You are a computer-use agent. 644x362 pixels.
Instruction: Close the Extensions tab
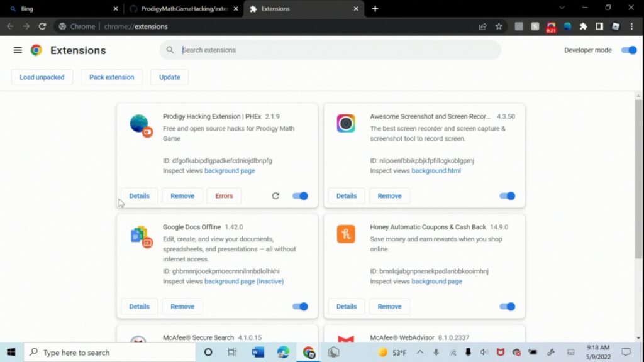[x=356, y=9]
